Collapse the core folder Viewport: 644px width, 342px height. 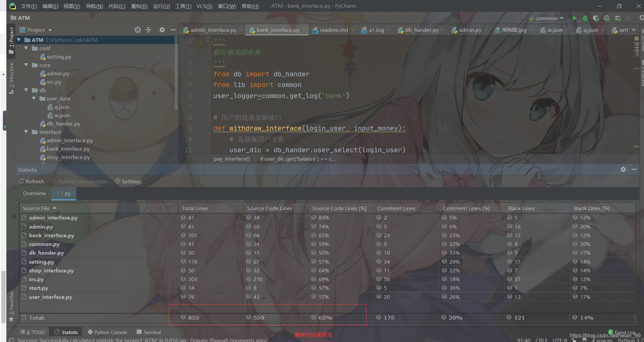(26, 65)
